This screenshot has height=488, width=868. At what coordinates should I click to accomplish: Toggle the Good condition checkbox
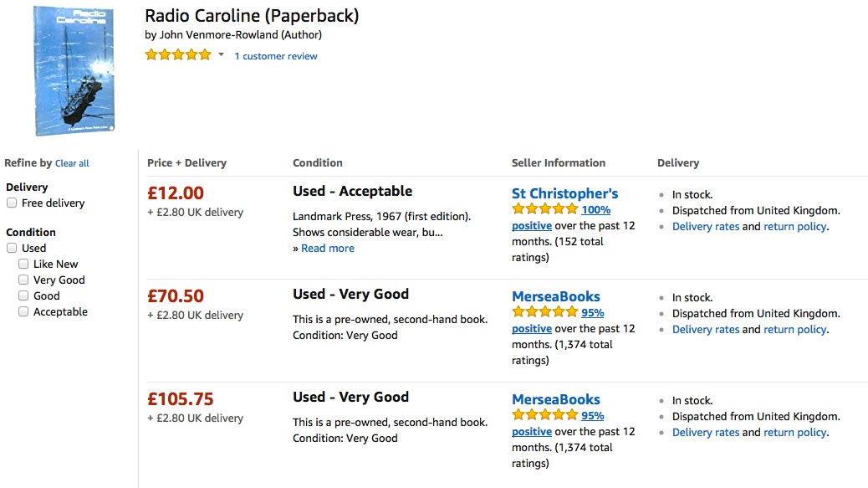[23, 296]
